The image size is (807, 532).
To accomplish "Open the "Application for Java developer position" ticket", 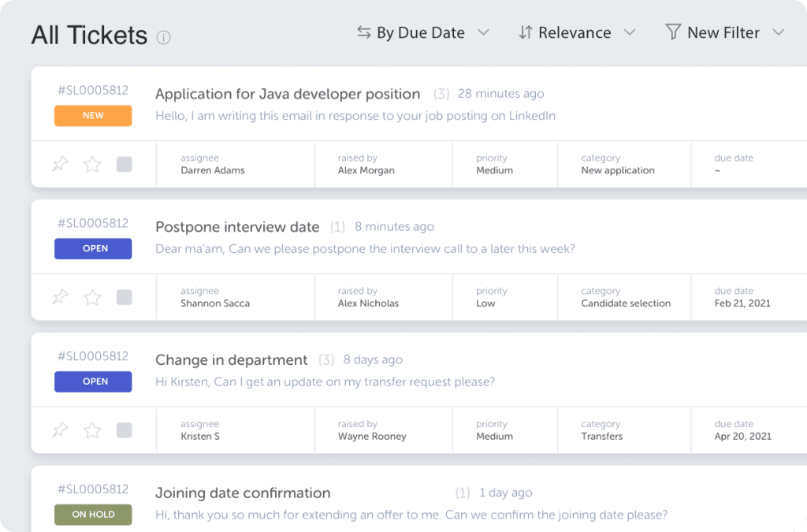I will pyautogui.click(x=287, y=94).
